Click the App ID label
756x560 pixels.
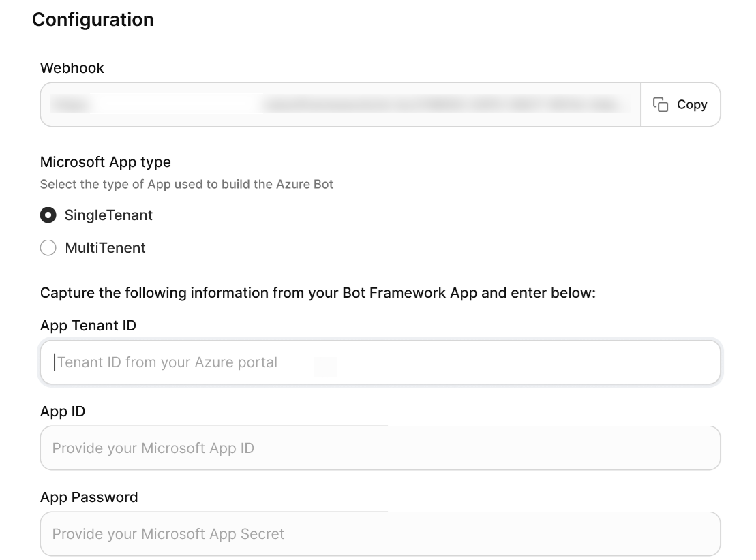pyautogui.click(x=63, y=411)
